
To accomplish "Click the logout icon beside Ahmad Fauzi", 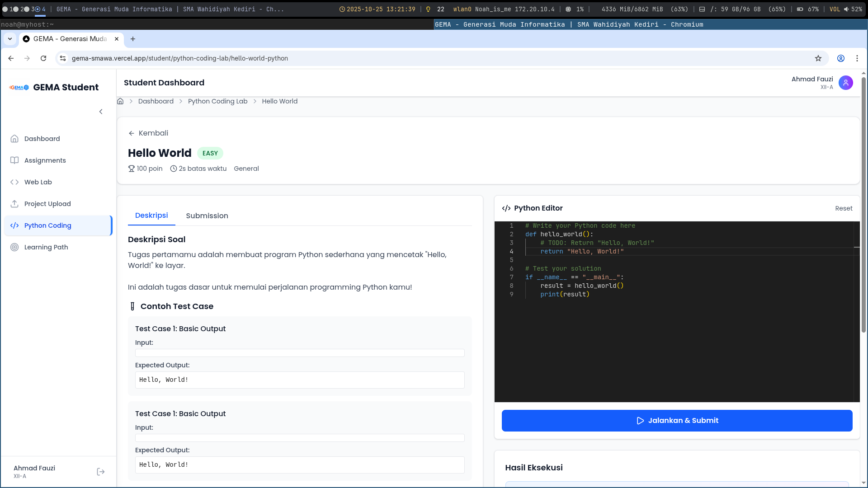I will 101,472.
